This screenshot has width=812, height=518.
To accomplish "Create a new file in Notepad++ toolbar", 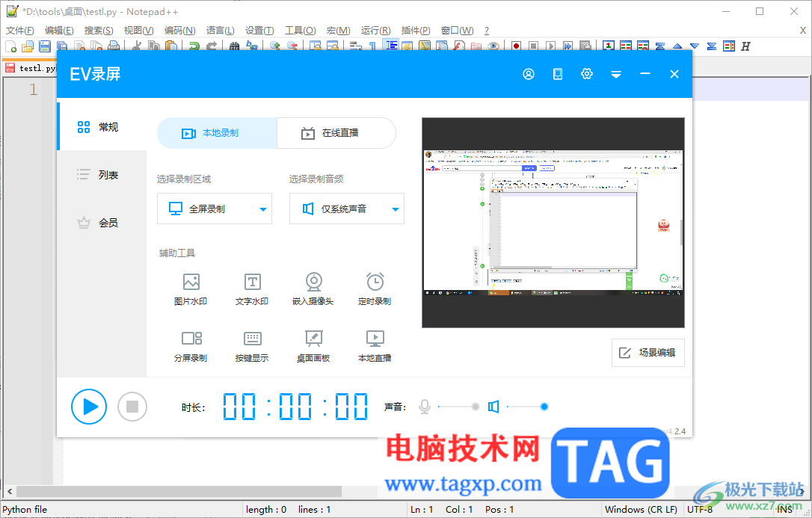I will [11, 46].
